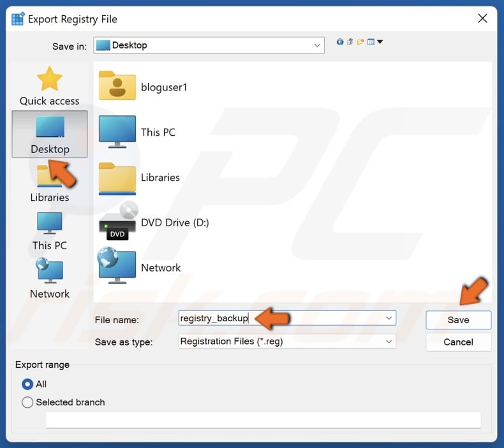Image resolution: width=504 pixels, height=448 pixels.
Task: Select the Network icon in file list
Action: point(116,265)
